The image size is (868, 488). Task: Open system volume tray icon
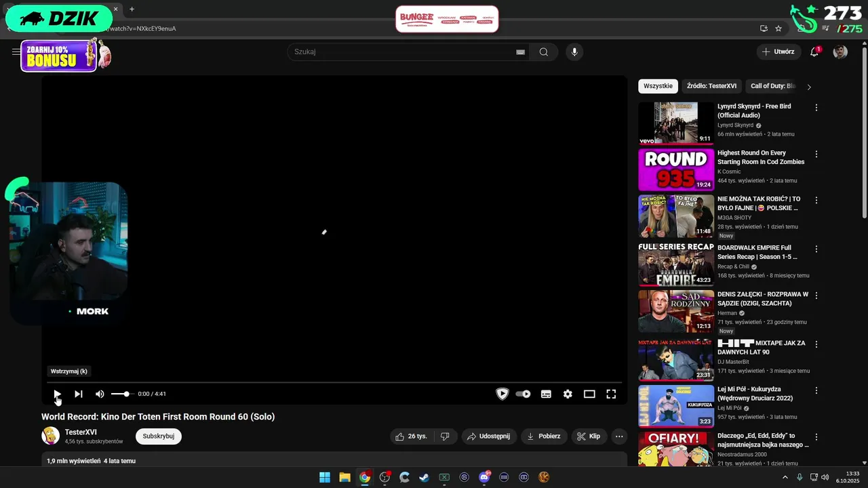click(825, 477)
